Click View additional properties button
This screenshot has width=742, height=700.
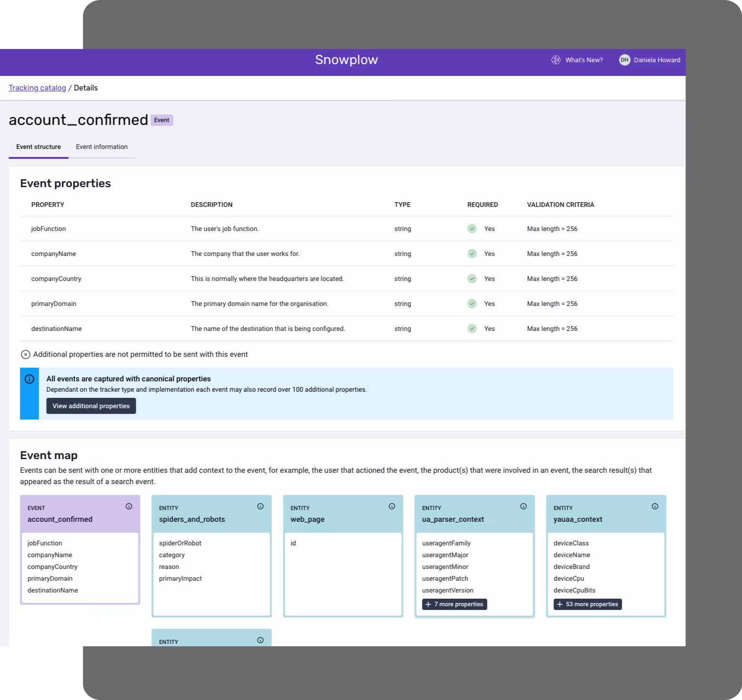click(91, 406)
